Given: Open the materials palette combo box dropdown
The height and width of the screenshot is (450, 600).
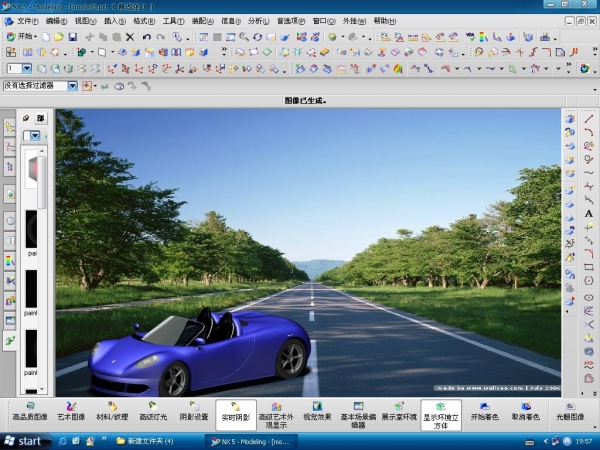Looking at the screenshot, I should [35, 135].
